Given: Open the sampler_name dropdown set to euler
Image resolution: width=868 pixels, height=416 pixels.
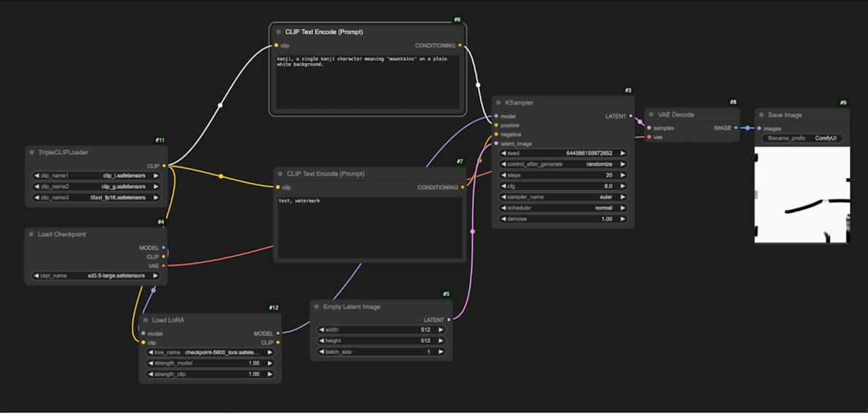Looking at the screenshot, I should [x=563, y=197].
